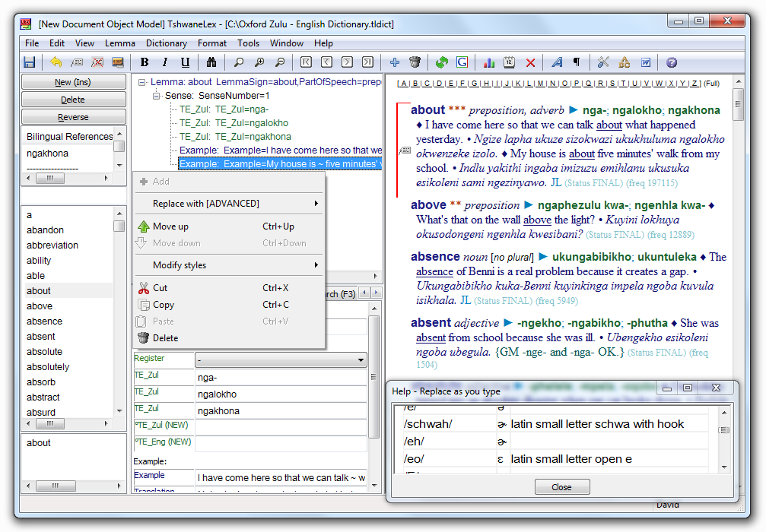Screen dimensions: 766x532
Task: Expand the 'Replace with [ADVANCED]' submenu
Action: click(229, 204)
